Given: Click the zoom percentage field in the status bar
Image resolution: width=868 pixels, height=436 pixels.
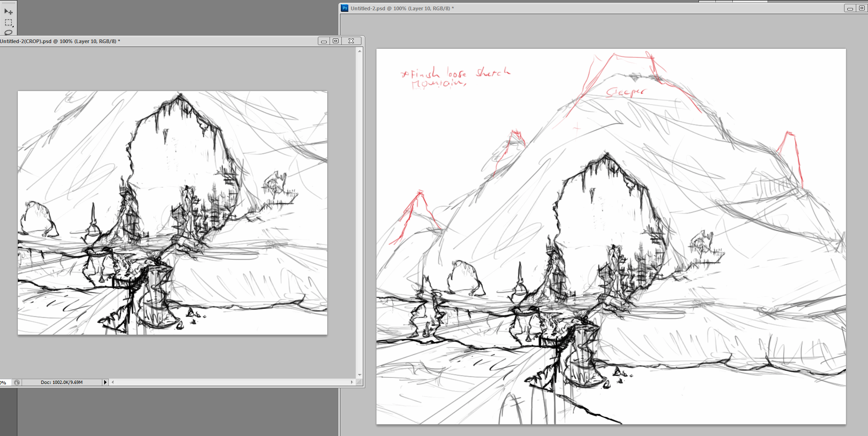Looking at the screenshot, I should coord(4,382).
